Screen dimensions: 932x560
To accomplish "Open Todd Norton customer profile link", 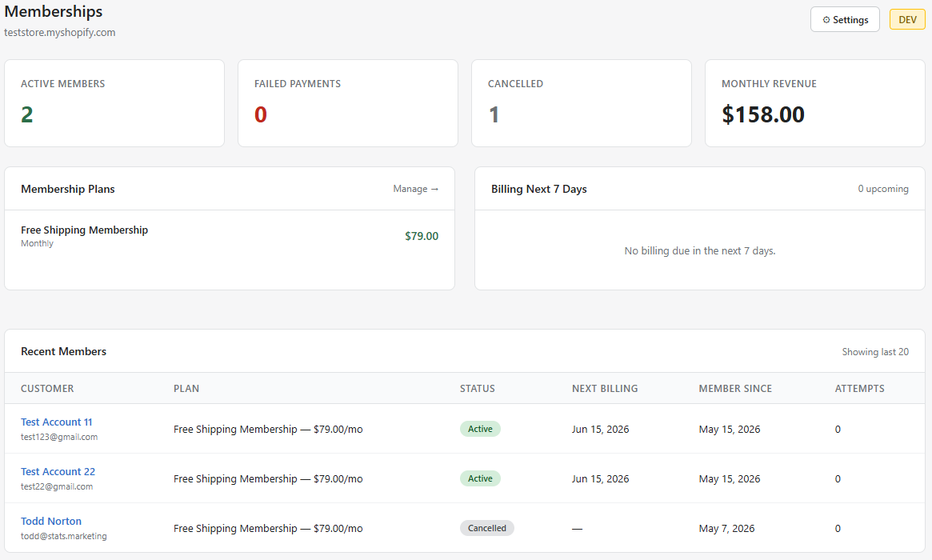I will click(x=51, y=521).
